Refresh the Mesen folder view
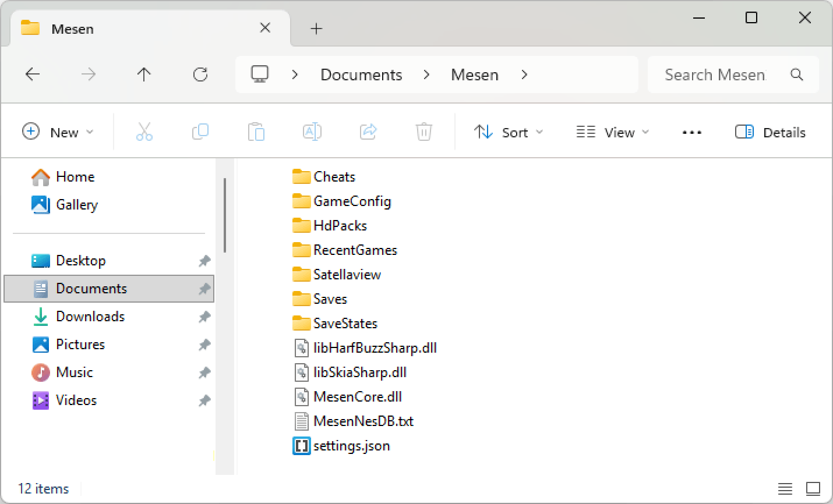Viewport: 833px width, 504px height. [x=200, y=74]
